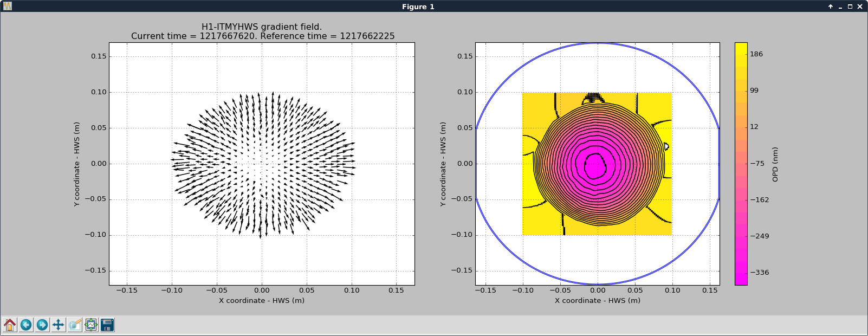Go back to the previous view
Viewport: 868px width, 336px height.
click(x=26, y=325)
